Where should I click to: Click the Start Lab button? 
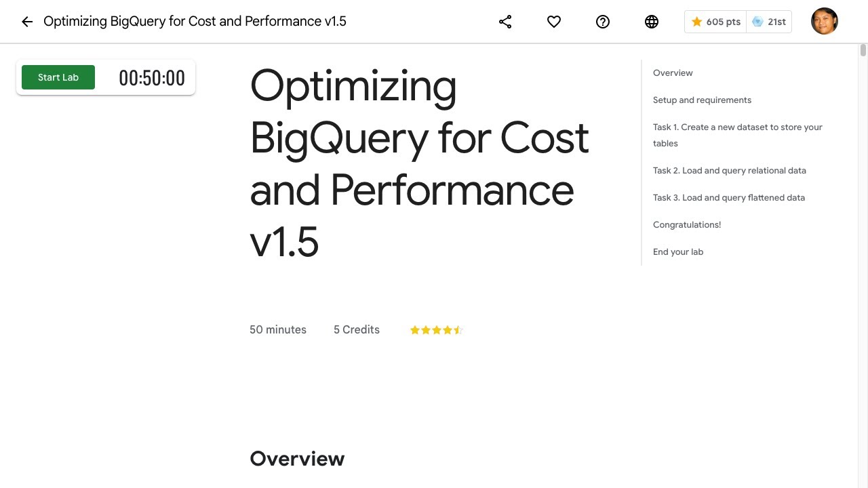[58, 77]
